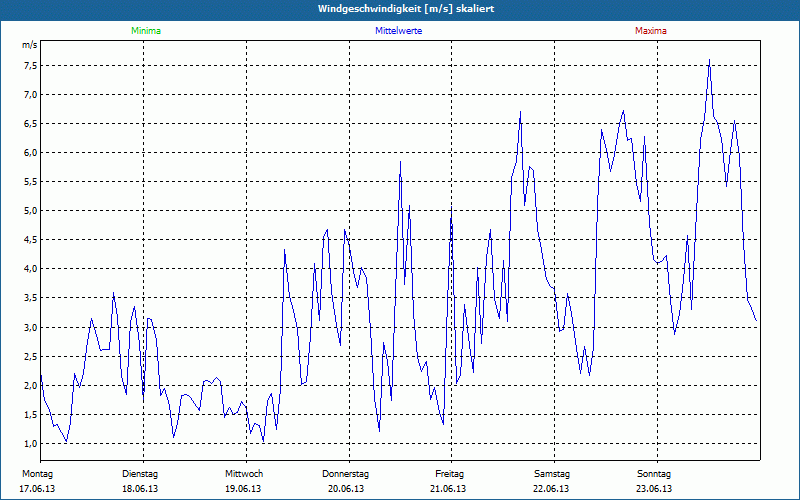Click the date 23.06.13
Viewport: 800px width, 500px height.
pyautogui.click(x=654, y=489)
